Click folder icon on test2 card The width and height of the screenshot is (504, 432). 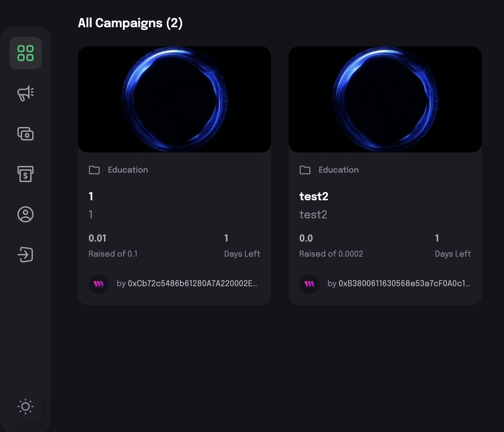pyautogui.click(x=305, y=170)
